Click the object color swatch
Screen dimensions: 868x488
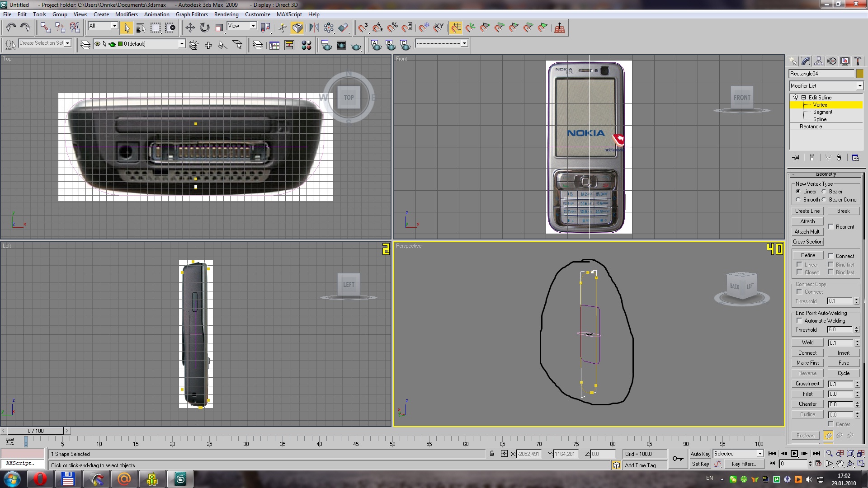point(860,74)
